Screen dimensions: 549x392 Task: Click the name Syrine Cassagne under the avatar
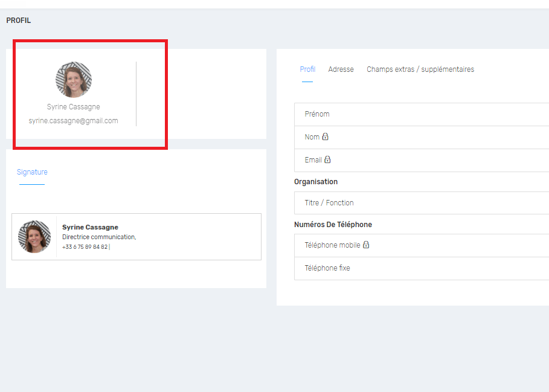click(73, 107)
